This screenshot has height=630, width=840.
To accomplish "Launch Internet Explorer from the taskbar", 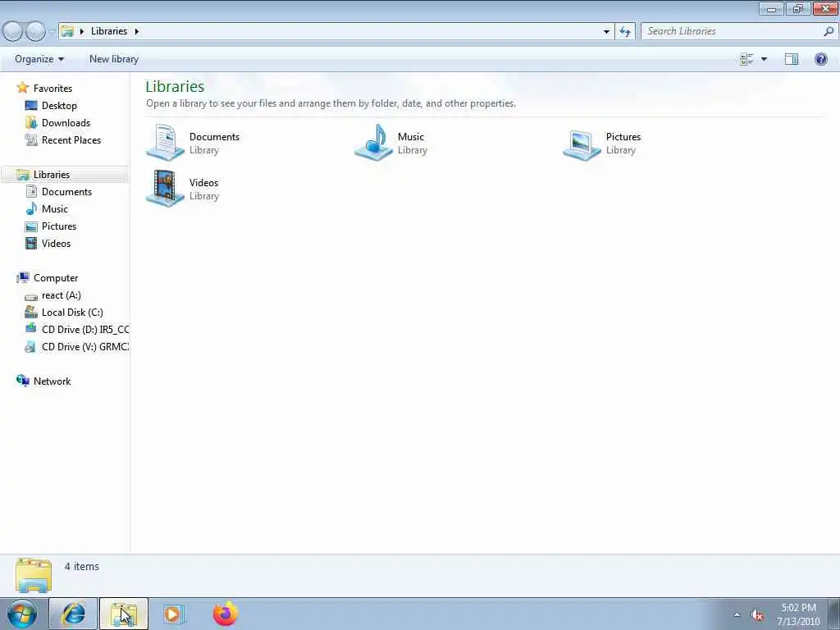I will (73, 614).
